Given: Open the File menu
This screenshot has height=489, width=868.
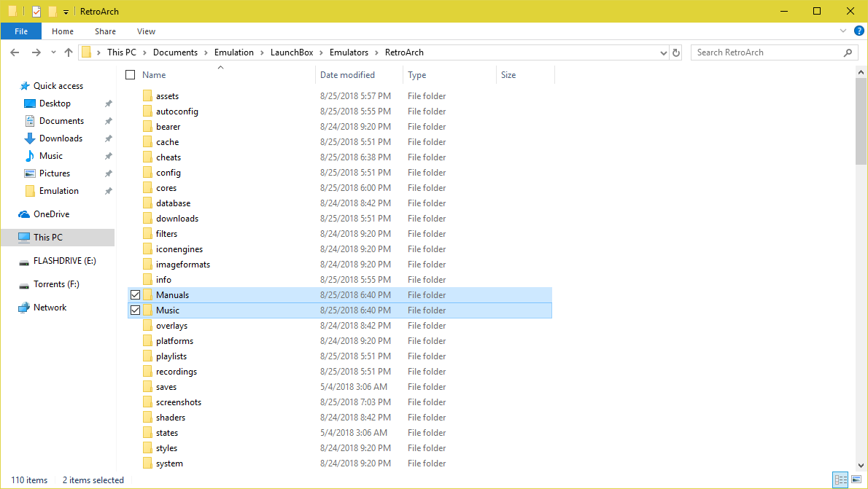Looking at the screenshot, I should click(21, 31).
